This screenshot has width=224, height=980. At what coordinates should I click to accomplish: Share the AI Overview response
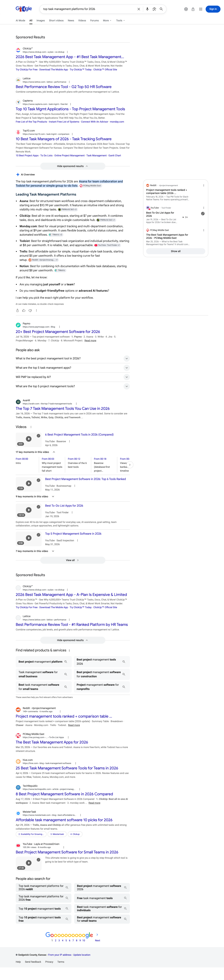[x=17, y=310]
